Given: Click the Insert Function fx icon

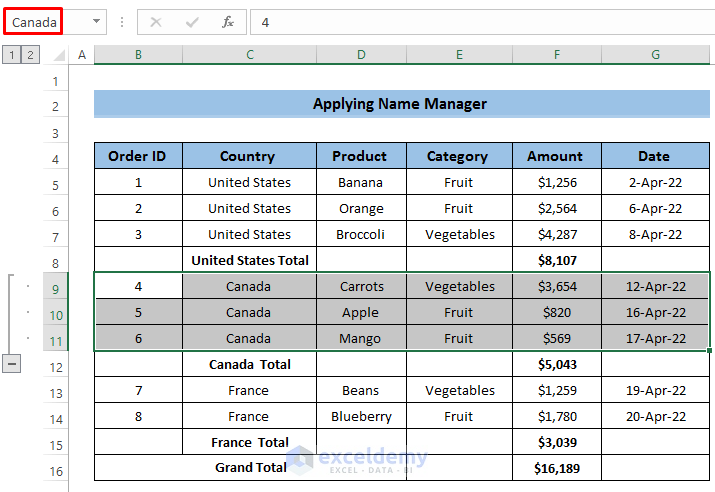Looking at the screenshot, I should tap(228, 22).
